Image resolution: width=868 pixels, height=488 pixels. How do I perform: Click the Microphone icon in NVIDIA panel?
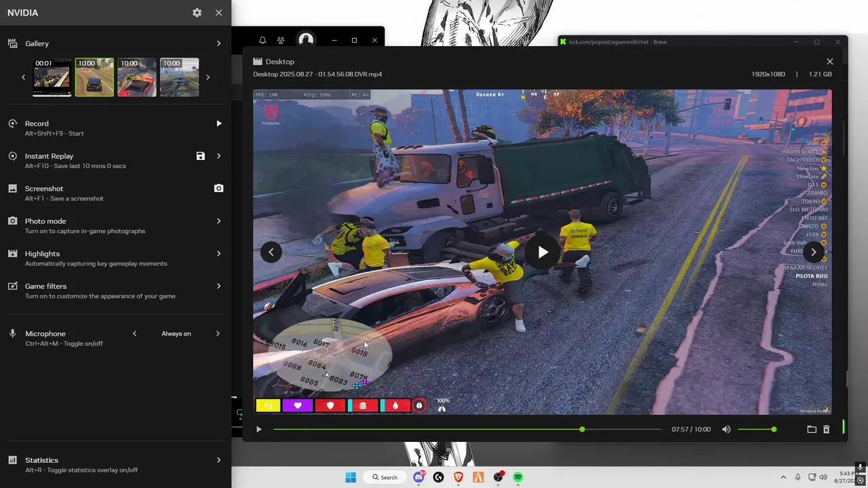(x=12, y=333)
